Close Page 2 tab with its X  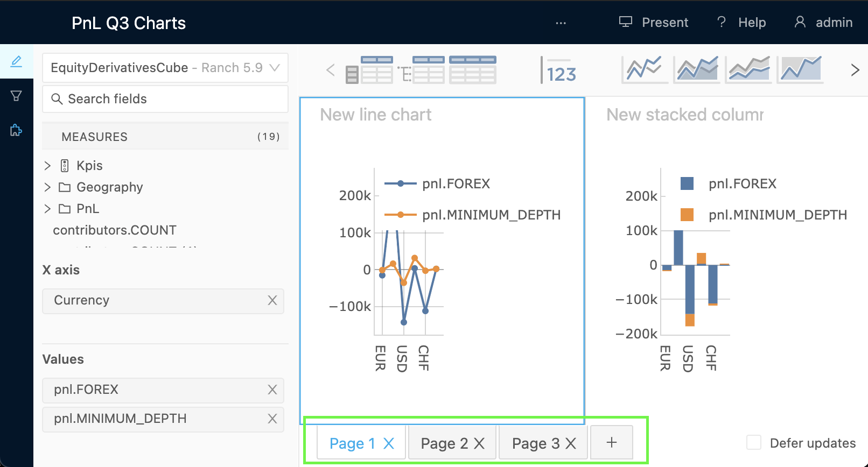[x=479, y=443]
